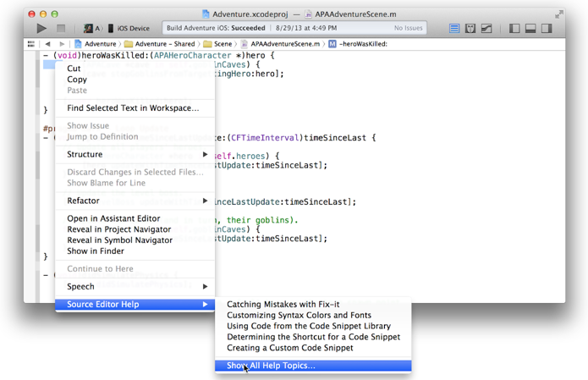Screen dimensions: 588x380
Task: Click -heroWasKilled: method in jump bar
Action: click(x=358, y=44)
